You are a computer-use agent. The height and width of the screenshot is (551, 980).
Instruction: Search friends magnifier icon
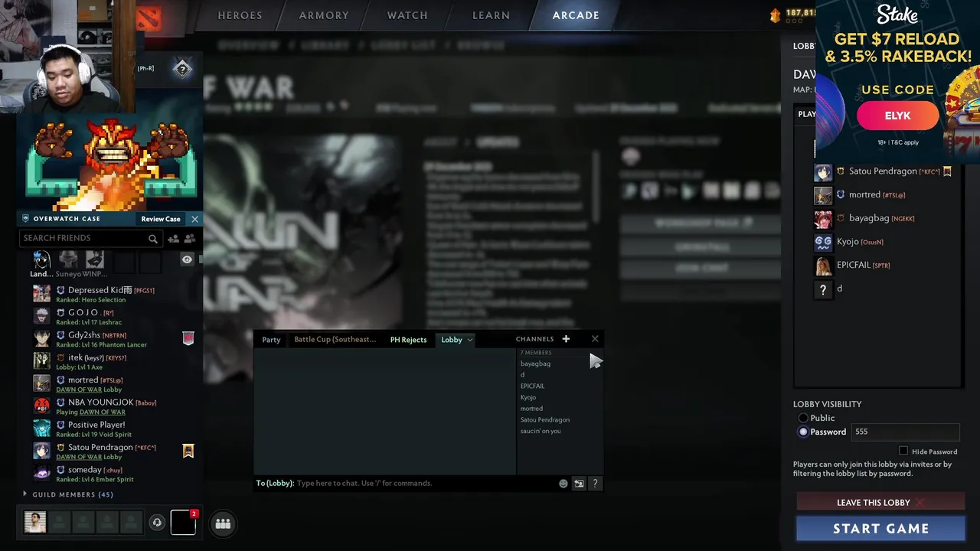(x=153, y=239)
